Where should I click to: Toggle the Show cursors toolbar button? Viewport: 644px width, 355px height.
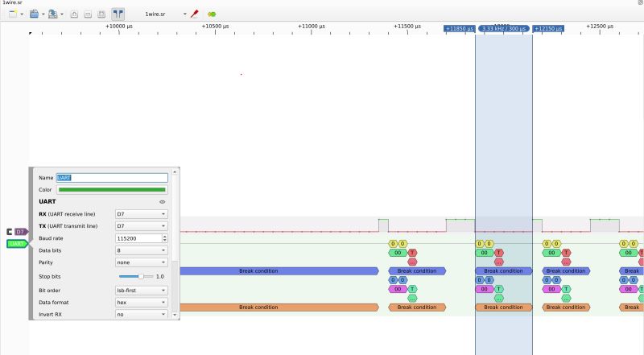pos(118,14)
